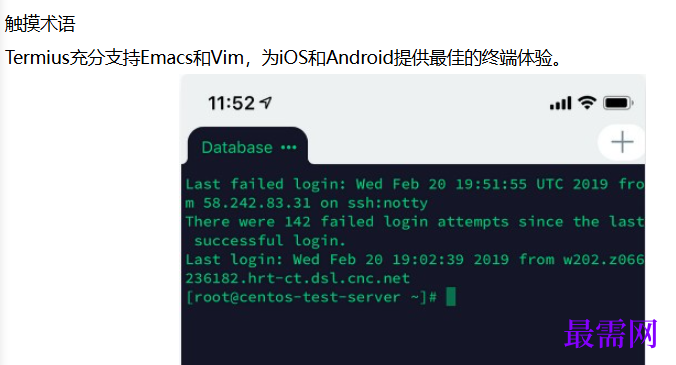
Task: Tap the Wi-Fi status icon
Action: pos(587,103)
